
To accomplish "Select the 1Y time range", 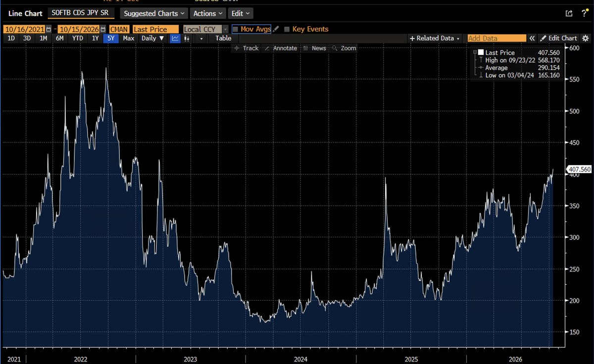I will pos(95,38).
